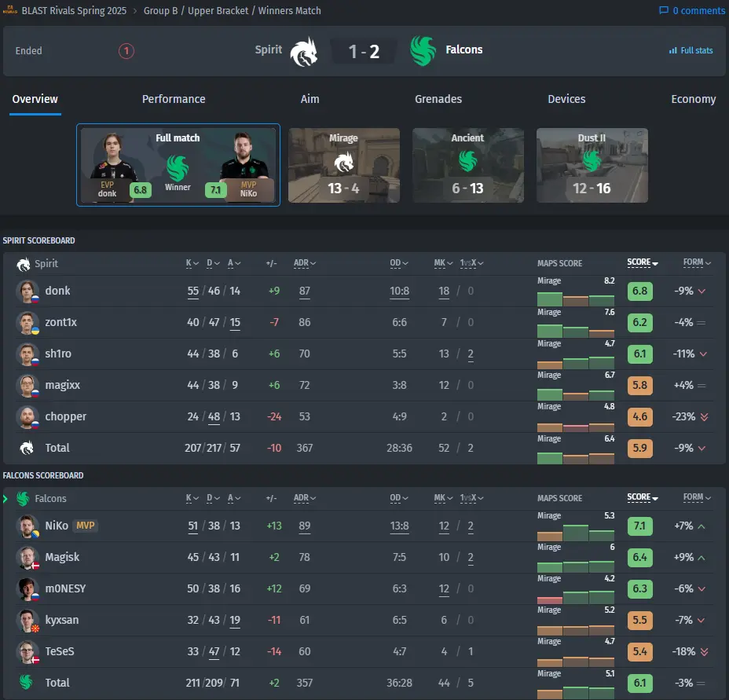Sort Falcons scoreboard by K column
This screenshot has width=729, height=700.
192,498
